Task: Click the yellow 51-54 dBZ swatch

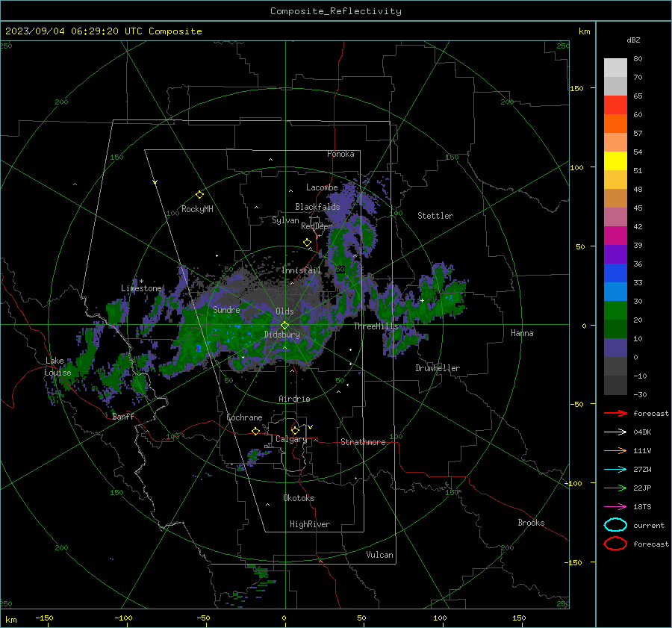Action: coord(615,161)
